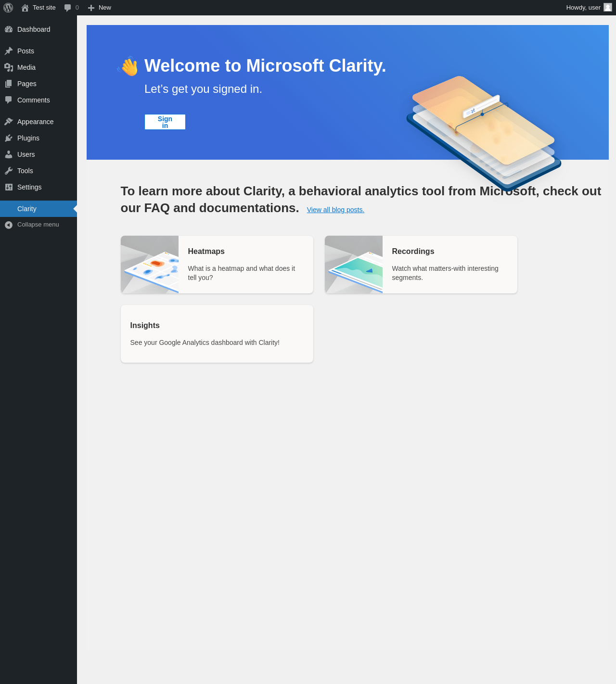The width and height of the screenshot is (616, 684).
Task: Follow the View all blog posts link
Action: (x=335, y=210)
